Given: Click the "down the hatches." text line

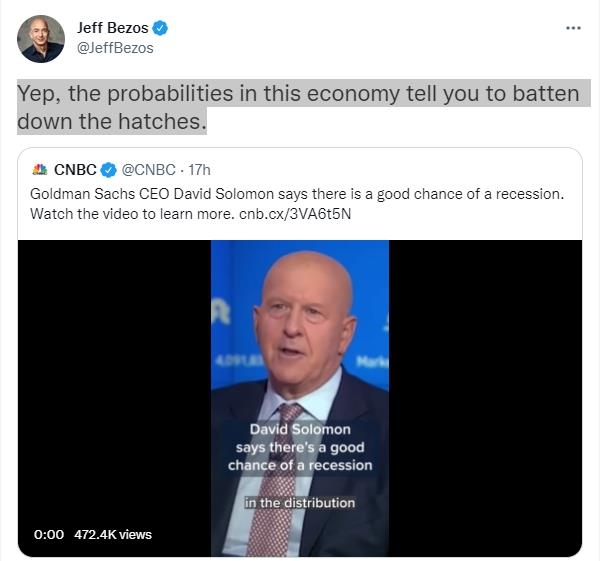Looking at the screenshot, I should 113,122.
